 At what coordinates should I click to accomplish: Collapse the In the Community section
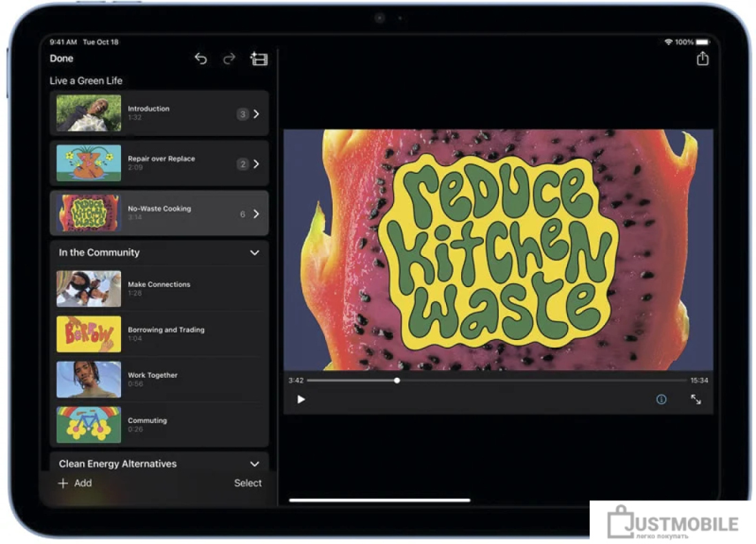coord(254,253)
